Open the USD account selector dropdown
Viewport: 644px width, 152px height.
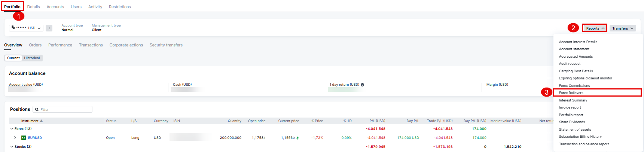[26, 28]
